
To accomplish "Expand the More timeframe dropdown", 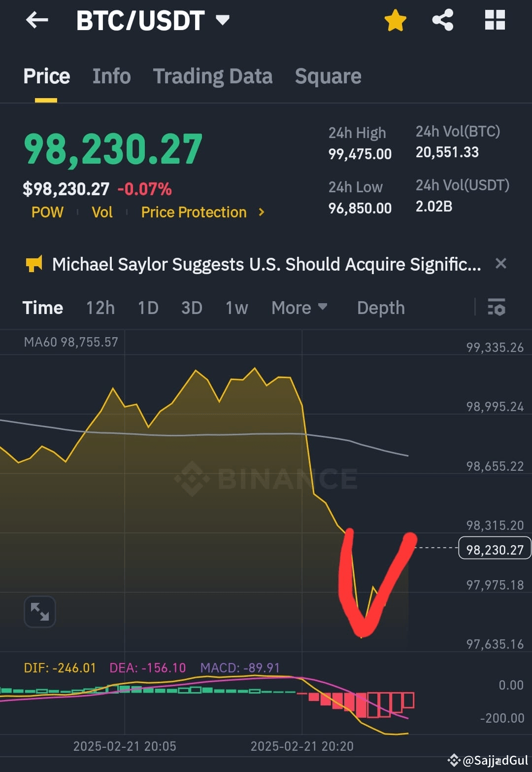I will pyautogui.click(x=299, y=307).
